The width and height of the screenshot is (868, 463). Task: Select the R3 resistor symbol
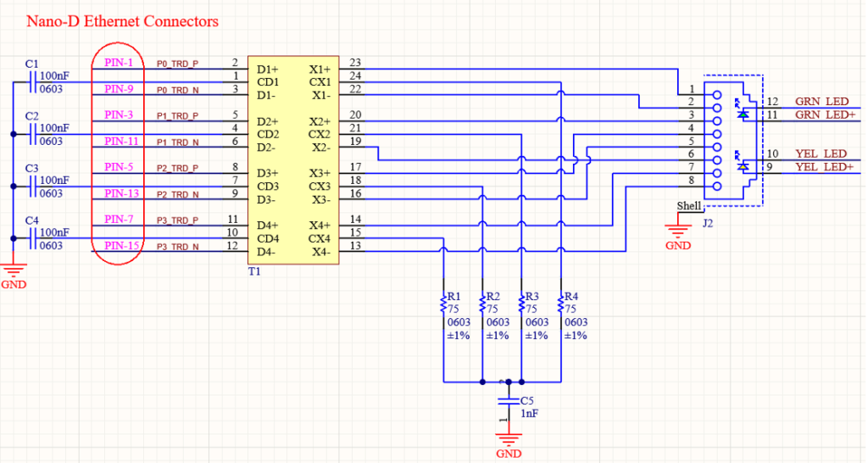[x=521, y=304]
